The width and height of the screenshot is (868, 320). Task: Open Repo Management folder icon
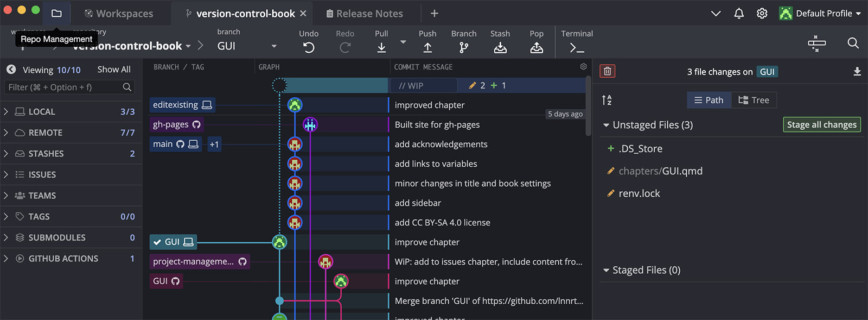56,13
